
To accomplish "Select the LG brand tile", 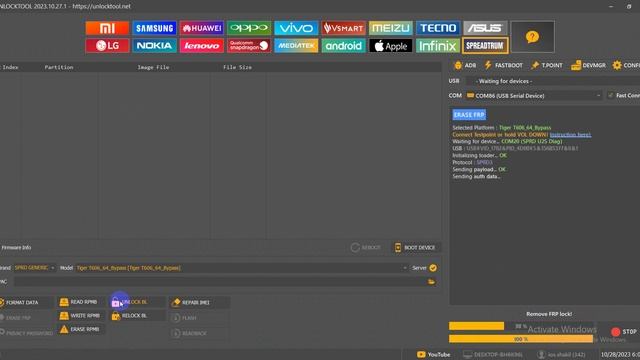I will [x=107, y=46].
